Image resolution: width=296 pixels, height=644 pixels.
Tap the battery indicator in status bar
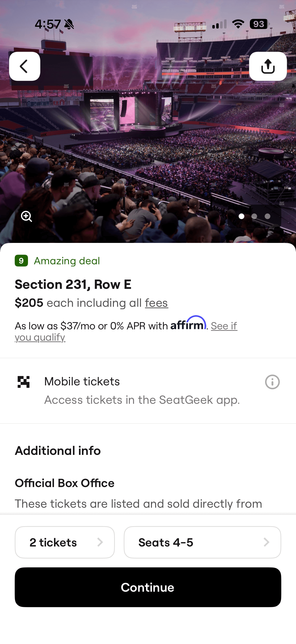click(259, 24)
